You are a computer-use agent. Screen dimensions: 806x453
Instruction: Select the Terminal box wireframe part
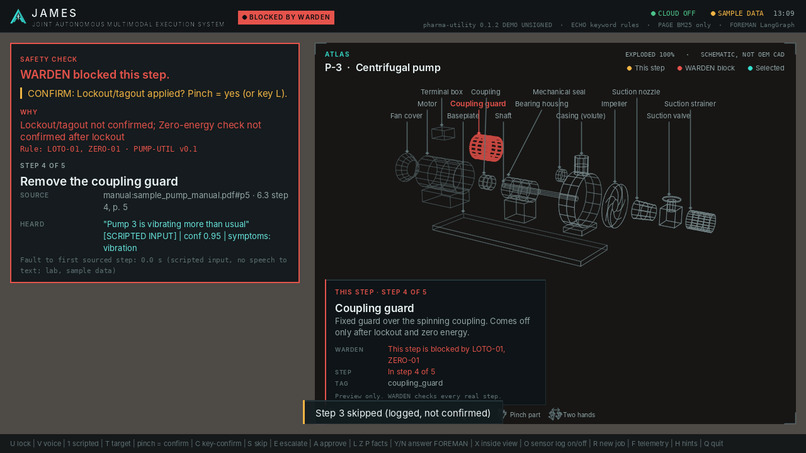443,134
